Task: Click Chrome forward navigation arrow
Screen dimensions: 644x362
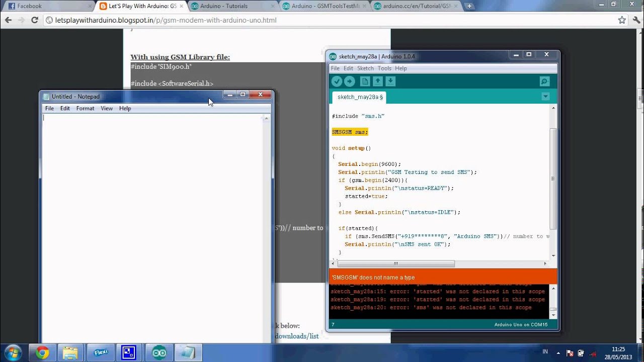Action: [21, 20]
